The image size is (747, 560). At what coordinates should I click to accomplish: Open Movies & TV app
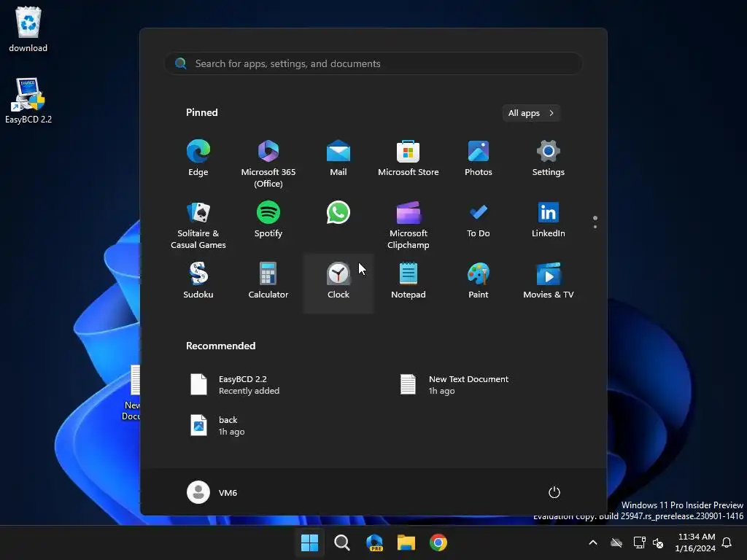click(x=549, y=281)
